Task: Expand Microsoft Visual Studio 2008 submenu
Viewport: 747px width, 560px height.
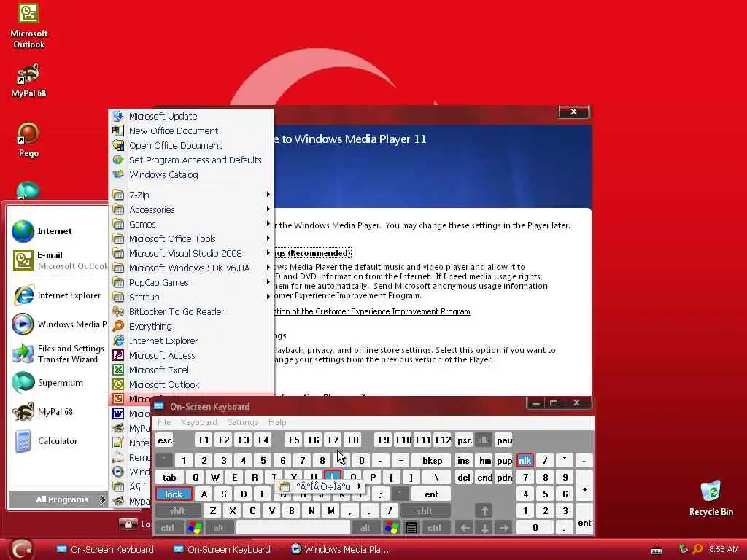Action: [192, 253]
